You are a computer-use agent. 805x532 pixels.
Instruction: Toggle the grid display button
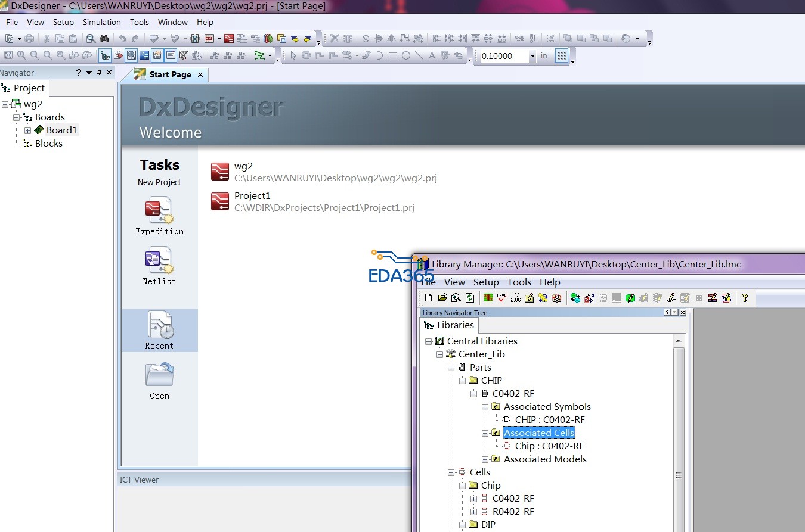(x=561, y=55)
